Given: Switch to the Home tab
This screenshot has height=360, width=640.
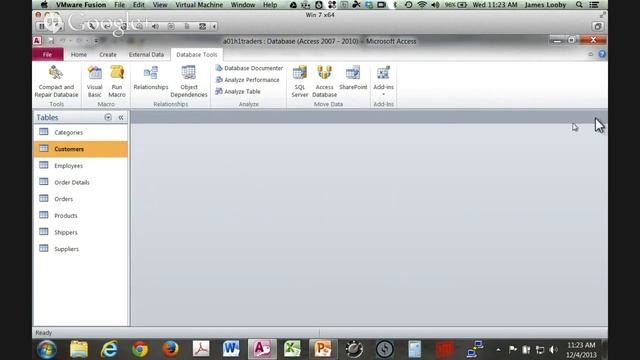Looking at the screenshot, I should coord(79,54).
